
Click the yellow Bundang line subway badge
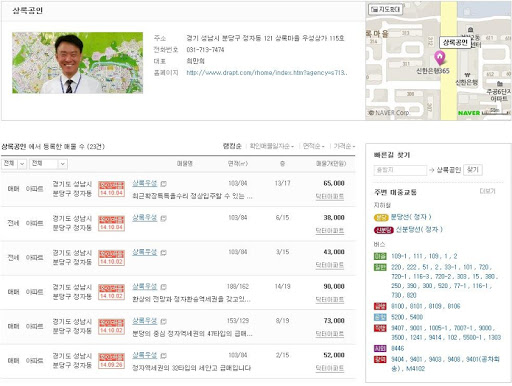tap(381, 218)
